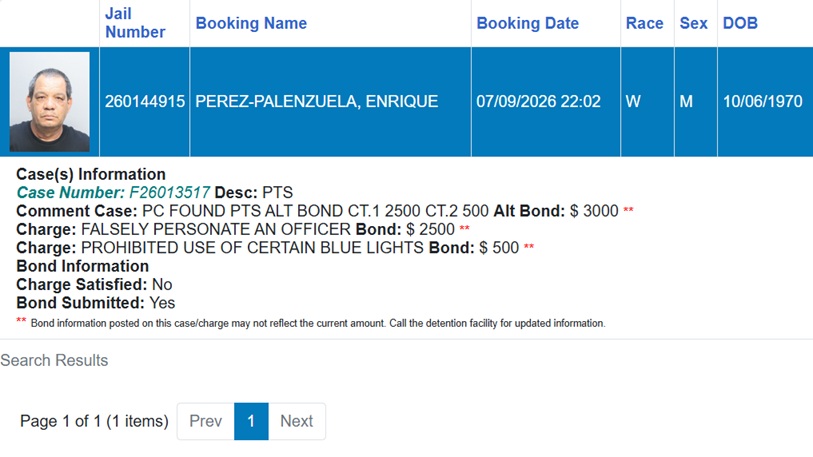Select jail number 260144915 cell
813x457 pixels.
(x=145, y=101)
